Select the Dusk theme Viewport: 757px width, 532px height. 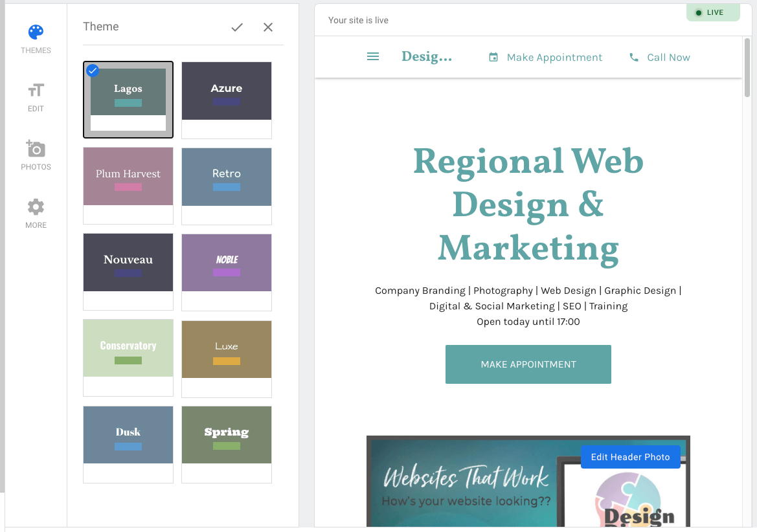pos(128,444)
